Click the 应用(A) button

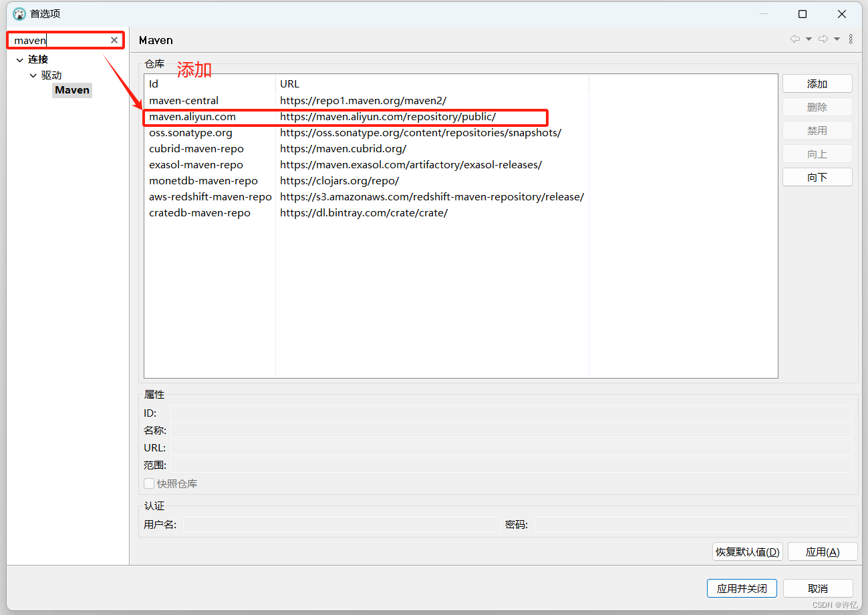823,552
